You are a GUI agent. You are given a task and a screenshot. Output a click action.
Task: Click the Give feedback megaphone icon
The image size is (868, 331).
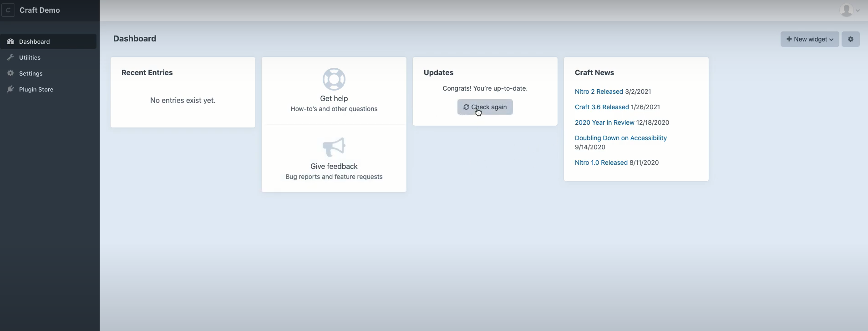[334, 147]
